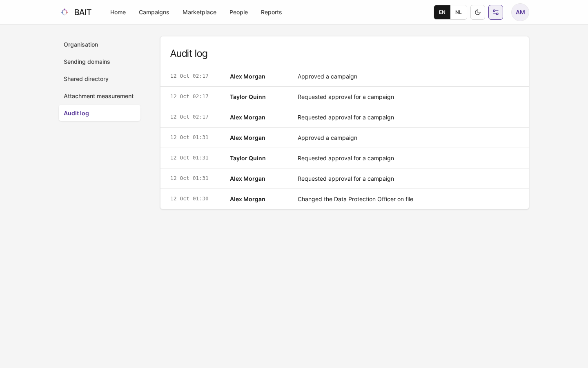The image size is (588, 368).
Task: Click the BAIT brand name
Action: (83, 12)
